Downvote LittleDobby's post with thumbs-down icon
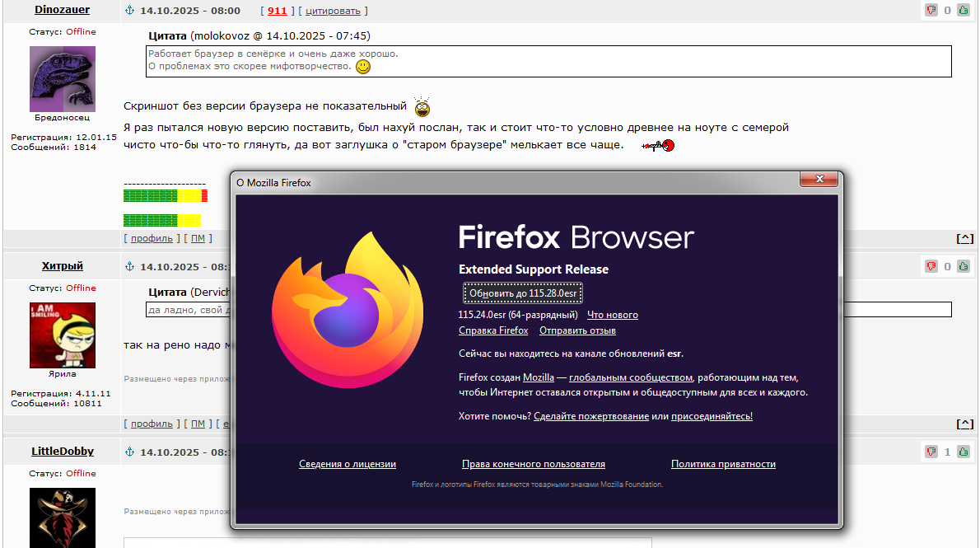The image size is (980, 548). [931, 452]
